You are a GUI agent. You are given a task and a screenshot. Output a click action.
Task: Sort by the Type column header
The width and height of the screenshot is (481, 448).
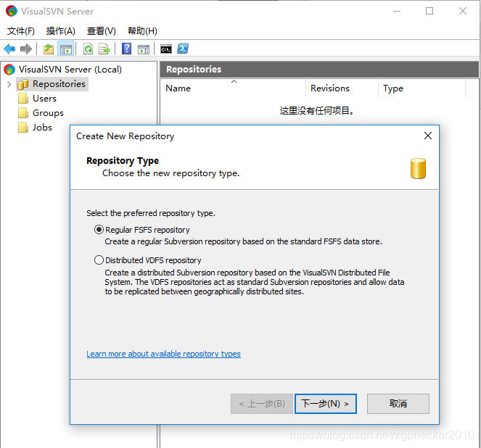pyautogui.click(x=422, y=88)
